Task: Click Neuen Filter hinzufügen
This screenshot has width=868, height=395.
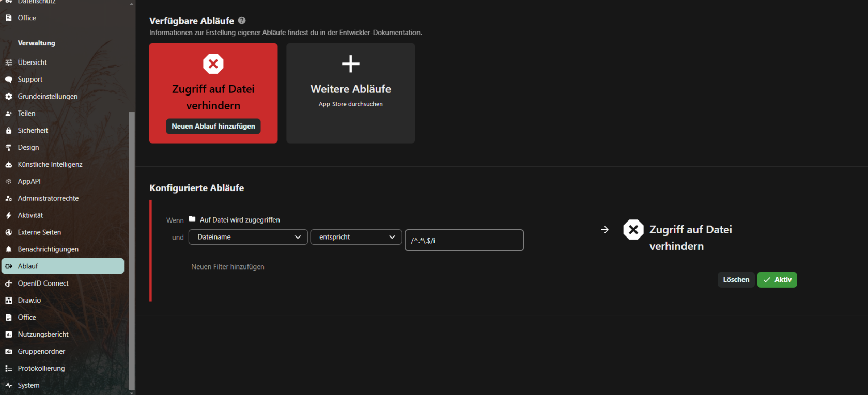Action: point(228,267)
